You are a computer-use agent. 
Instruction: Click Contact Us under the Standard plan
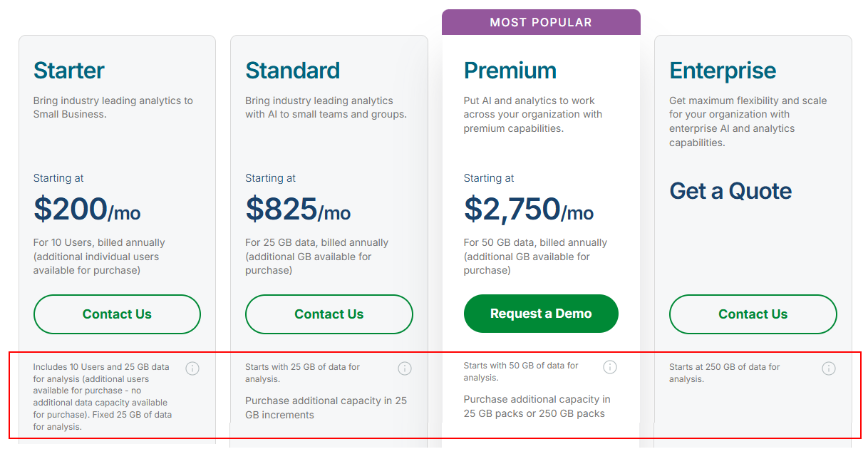coord(329,314)
